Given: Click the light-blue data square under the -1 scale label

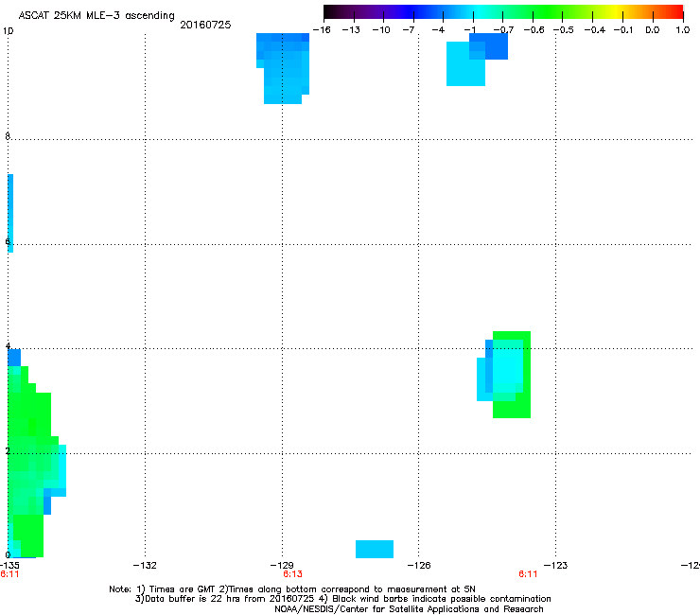Looking at the screenshot, I should click(x=465, y=64).
